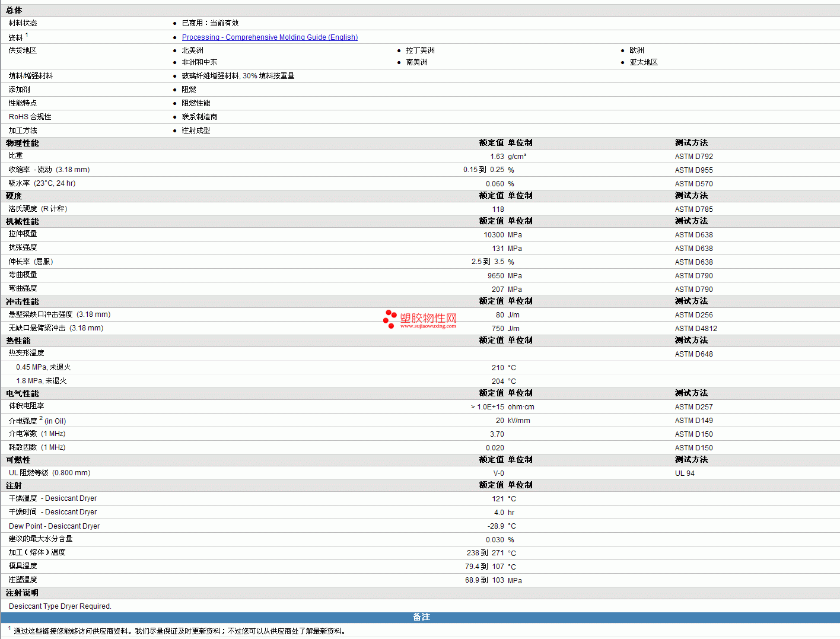Click the 可燃性 section header
The image size is (840, 639).
click(x=18, y=460)
